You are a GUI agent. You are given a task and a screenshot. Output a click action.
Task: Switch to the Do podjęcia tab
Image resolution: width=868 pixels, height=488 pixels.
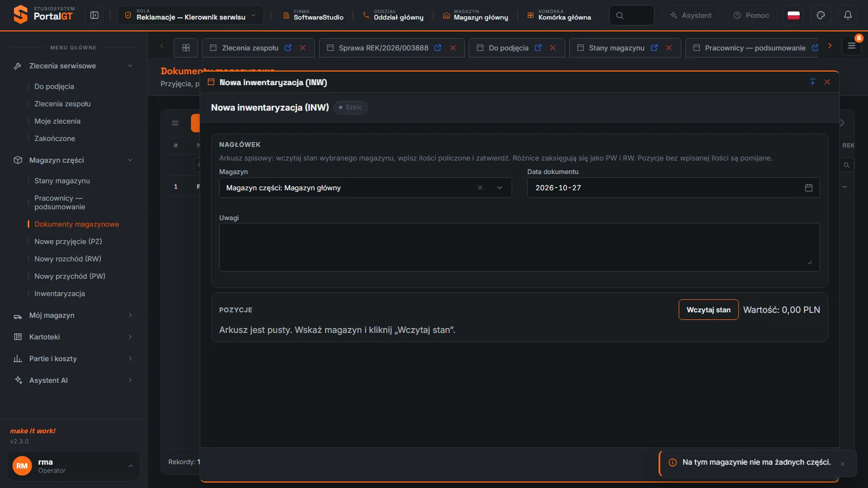508,48
